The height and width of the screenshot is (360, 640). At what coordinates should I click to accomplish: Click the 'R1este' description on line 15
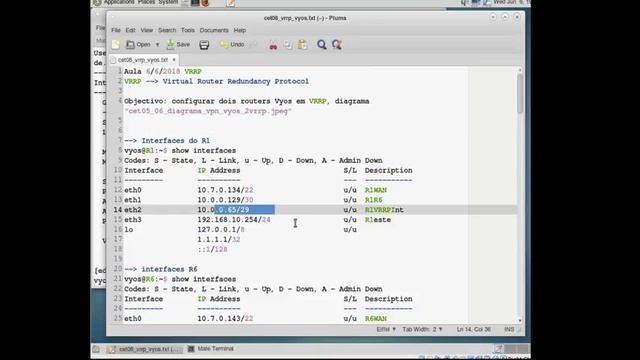coord(378,220)
